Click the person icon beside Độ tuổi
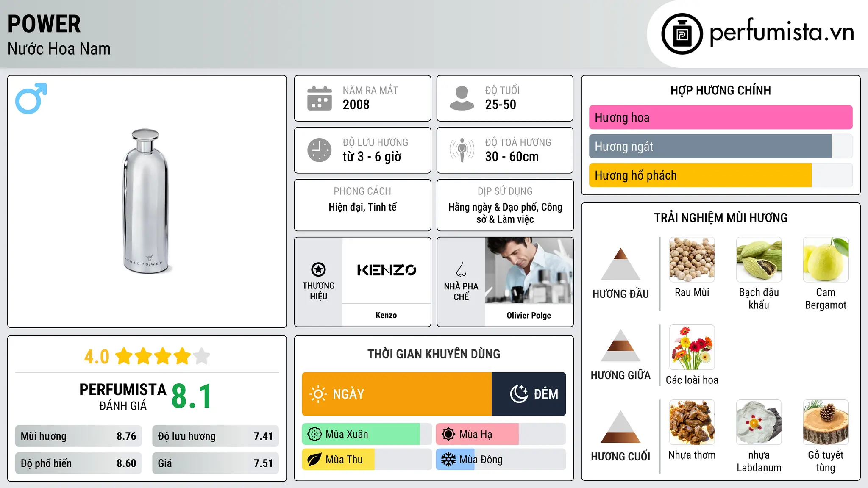 click(462, 98)
